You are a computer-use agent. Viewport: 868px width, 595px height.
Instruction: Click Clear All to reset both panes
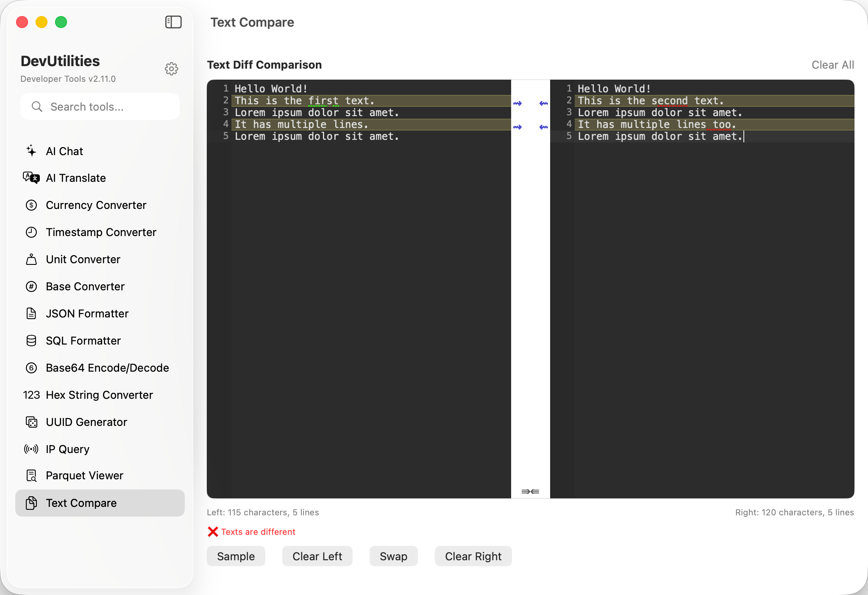832,64
